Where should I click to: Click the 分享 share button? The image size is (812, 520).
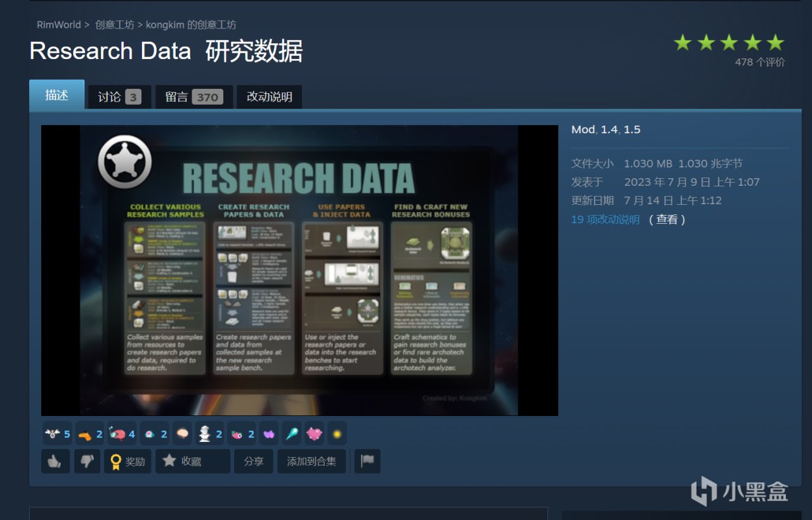click(x=254, y=461)
